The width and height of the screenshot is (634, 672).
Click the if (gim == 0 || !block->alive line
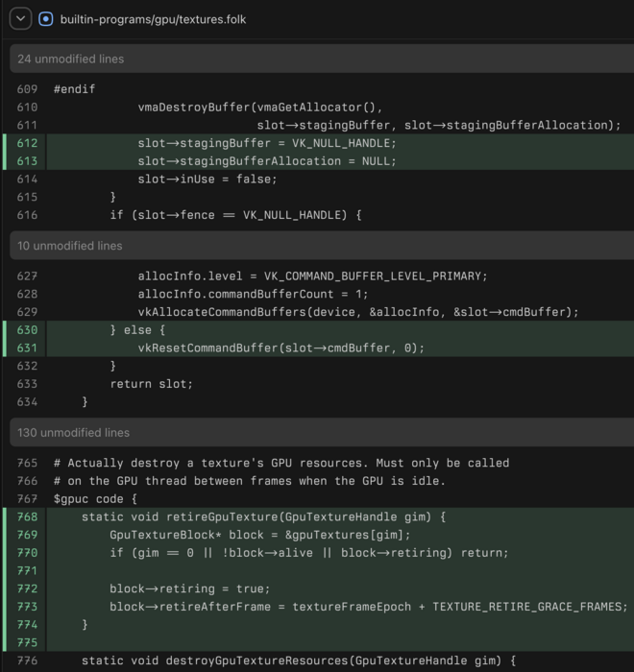(309, 553)
